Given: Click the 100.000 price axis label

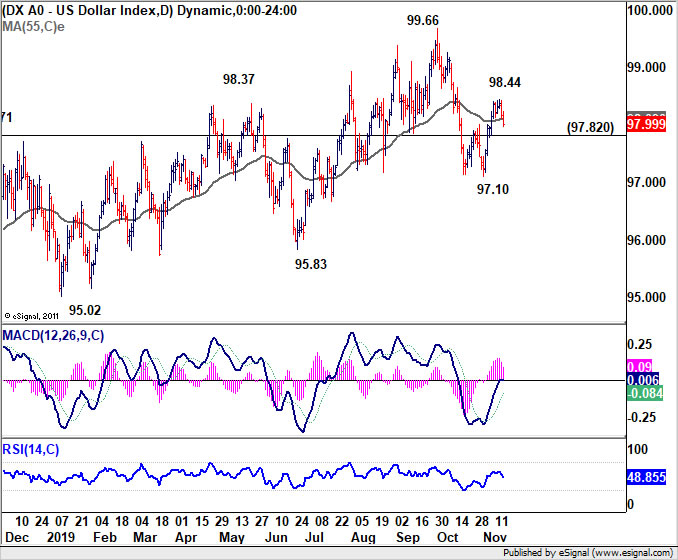Looking at the screenshot, I should [x=650, y=10].
